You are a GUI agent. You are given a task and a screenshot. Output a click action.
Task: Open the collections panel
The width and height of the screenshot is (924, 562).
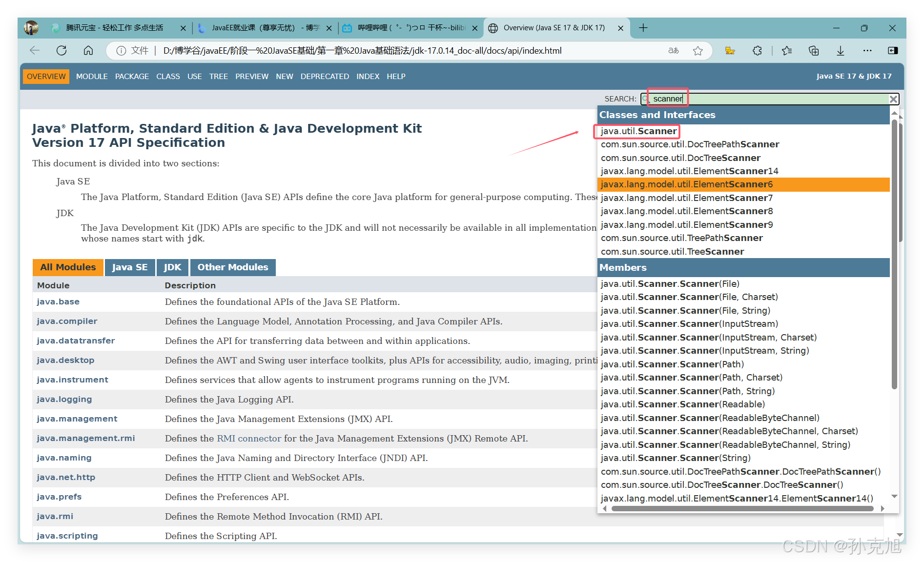814,51
